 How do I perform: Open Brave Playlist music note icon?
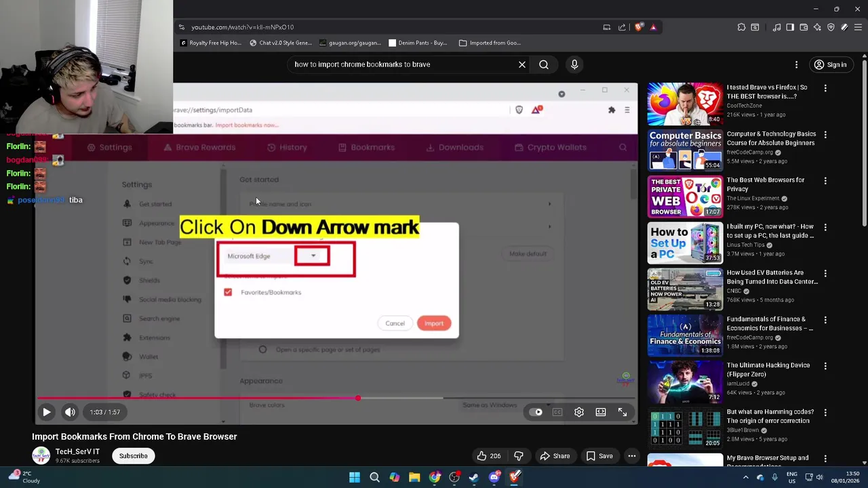click(776, 27)
